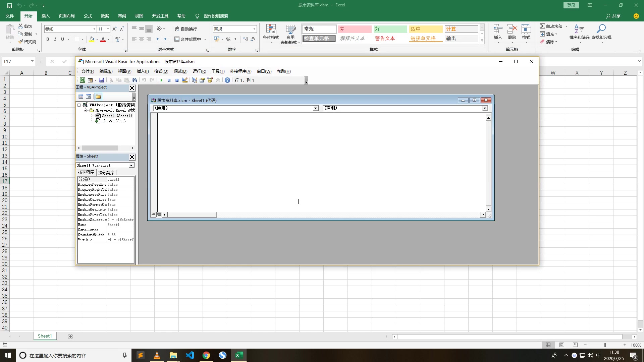Toggle Wrap Text (自动换行) in Excel ribbon
This screenshot has width=644, height=362.
click(186, 29)
